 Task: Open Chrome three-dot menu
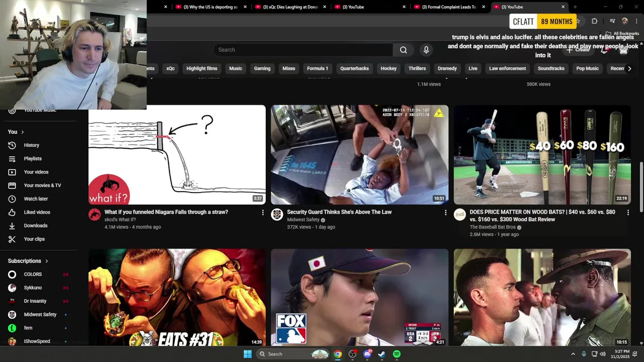click(x=637, y=21)
